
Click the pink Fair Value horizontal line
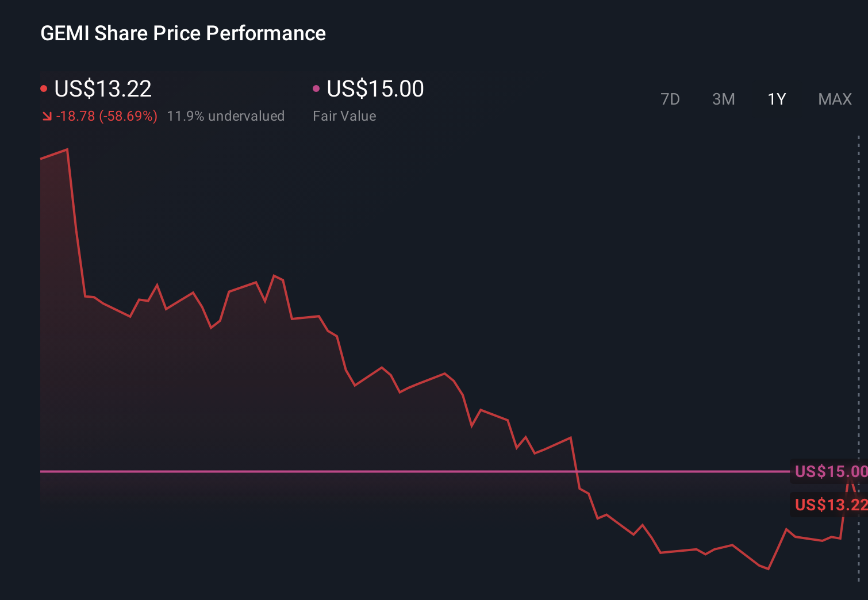click(x=402, y=471)
